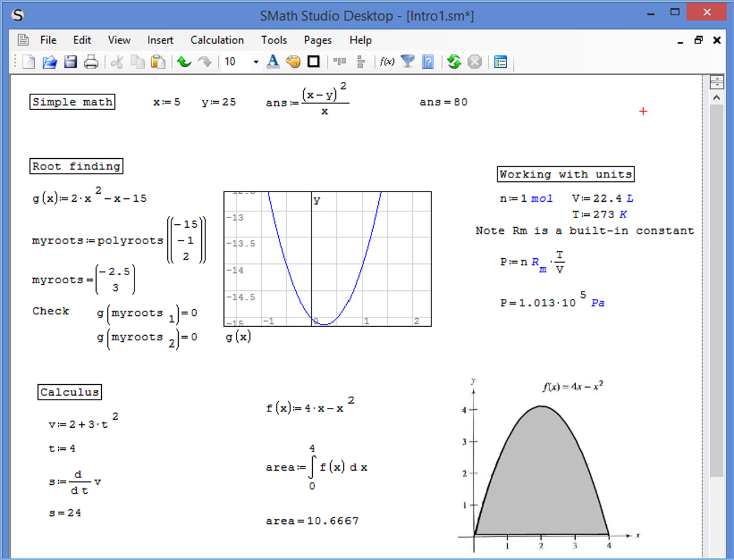Recalculate the worksheet with the green refresh icon

tap(454, 62)
